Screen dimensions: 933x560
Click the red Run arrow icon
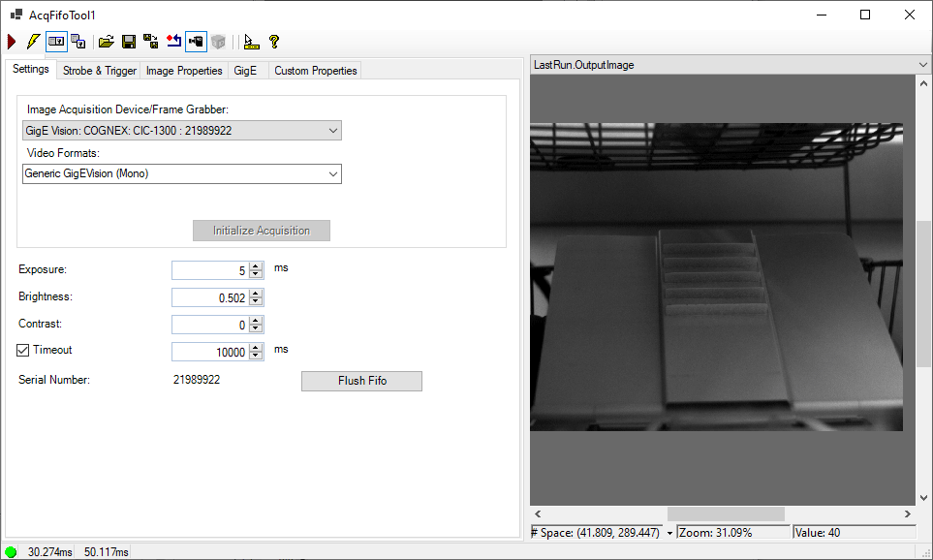pyautogui.click(x=12, y=42)
